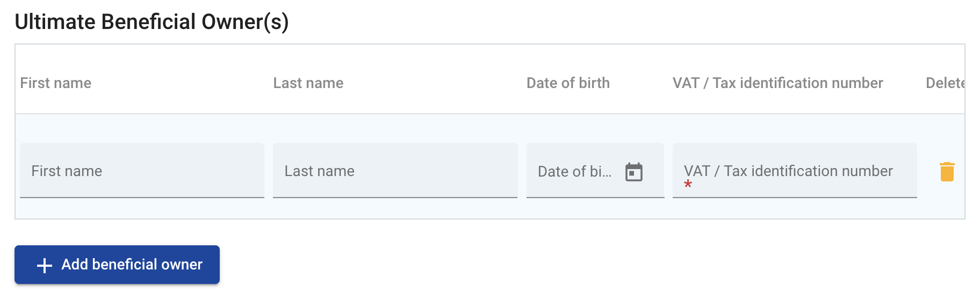
Task: Open the date of birth calendar picker
Action: click(x=634, y=172)
